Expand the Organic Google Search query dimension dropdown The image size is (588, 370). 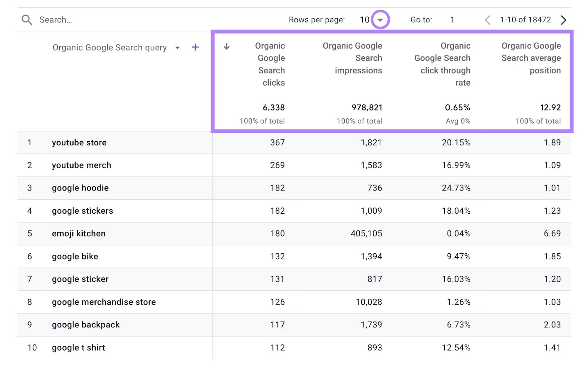pos(177,47)
